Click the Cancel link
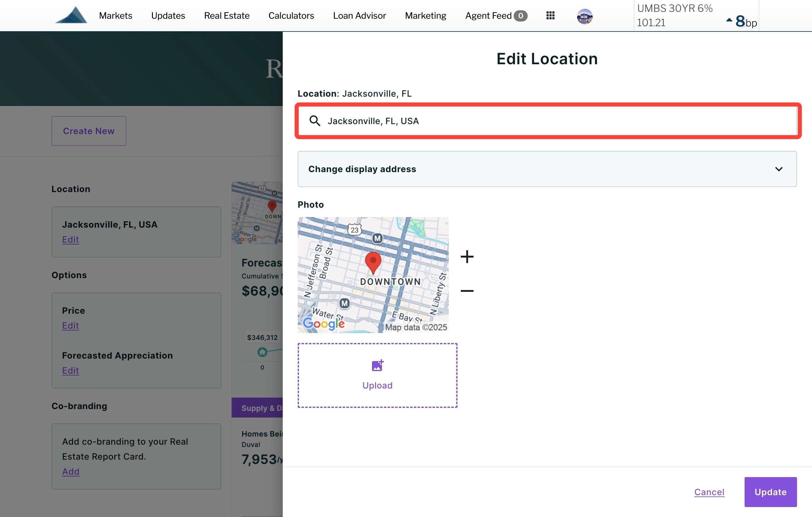This screenshot has height=517, width=812. point(709,492)
